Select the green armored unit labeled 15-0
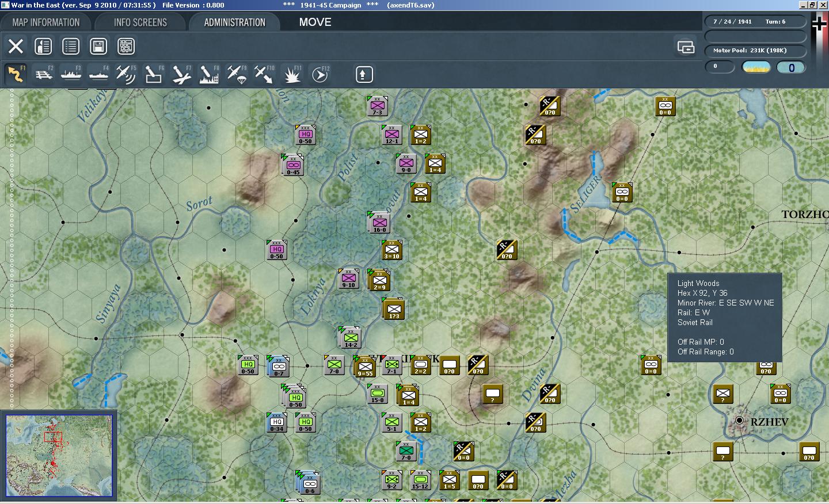Screen dimensions: 829x504 click(x=377, y=394)
